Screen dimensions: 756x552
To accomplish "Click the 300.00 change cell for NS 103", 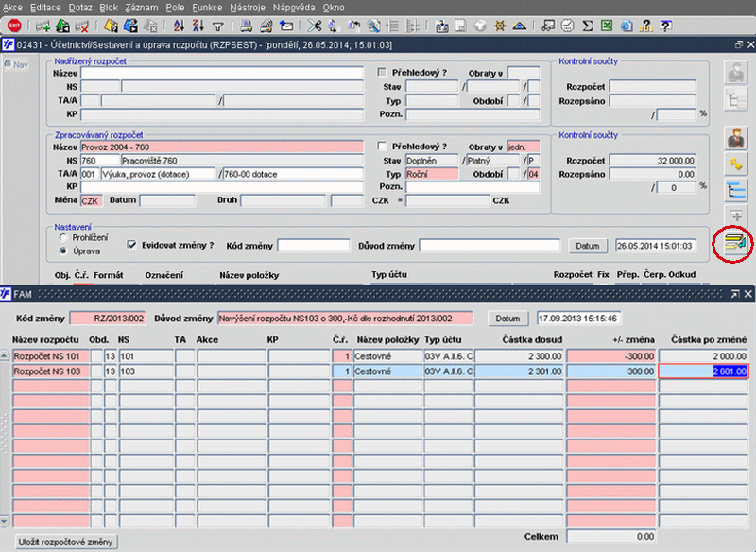I will (610, 371).
